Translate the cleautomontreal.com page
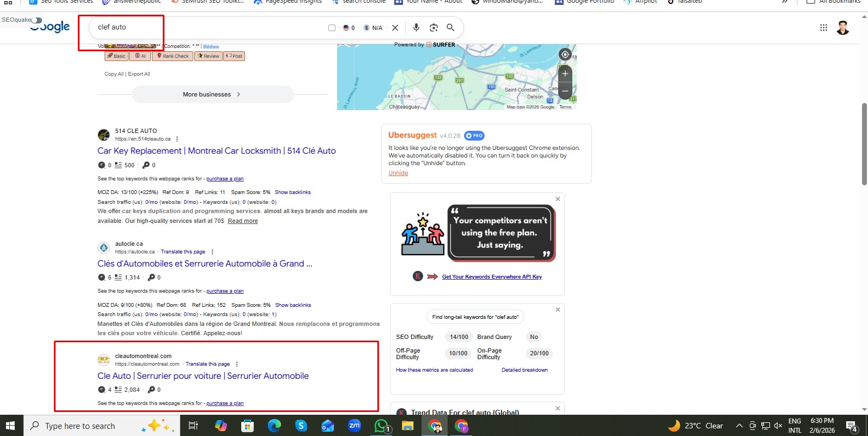The width and height of the screenshot is (868, 436). [x=207, y=364]
